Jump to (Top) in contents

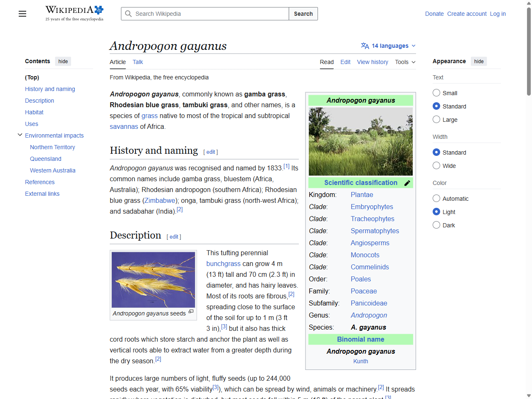click(x=32, y=77)
